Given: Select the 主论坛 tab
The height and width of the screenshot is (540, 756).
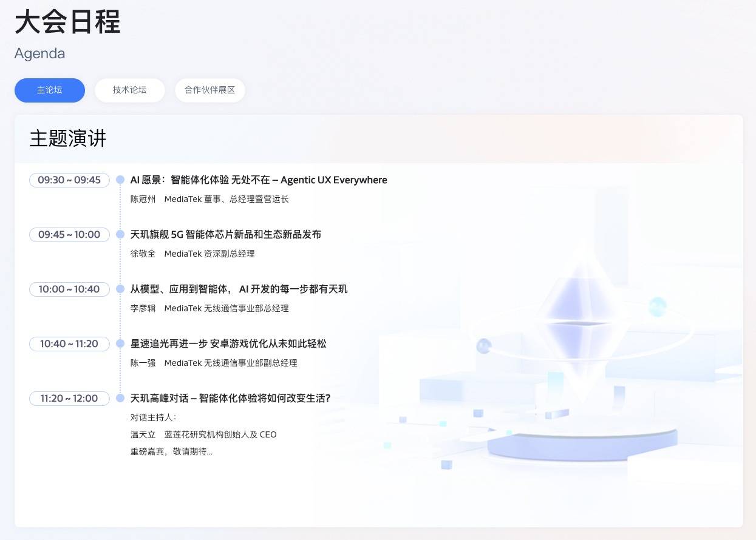Looking at the screenshot, I should tap(50, 90).
